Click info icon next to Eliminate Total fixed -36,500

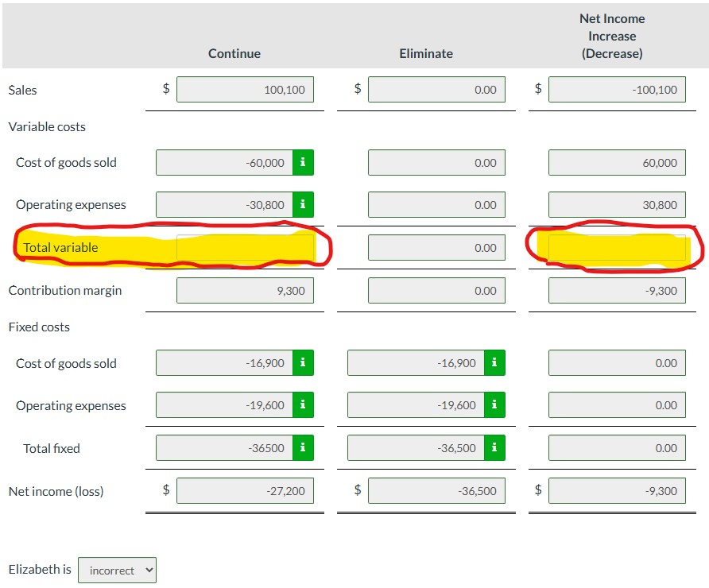494,448
